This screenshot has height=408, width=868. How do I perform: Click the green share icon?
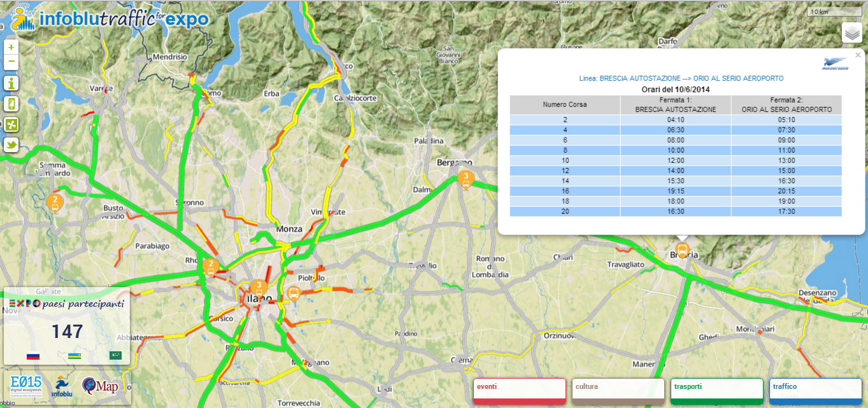11,125
